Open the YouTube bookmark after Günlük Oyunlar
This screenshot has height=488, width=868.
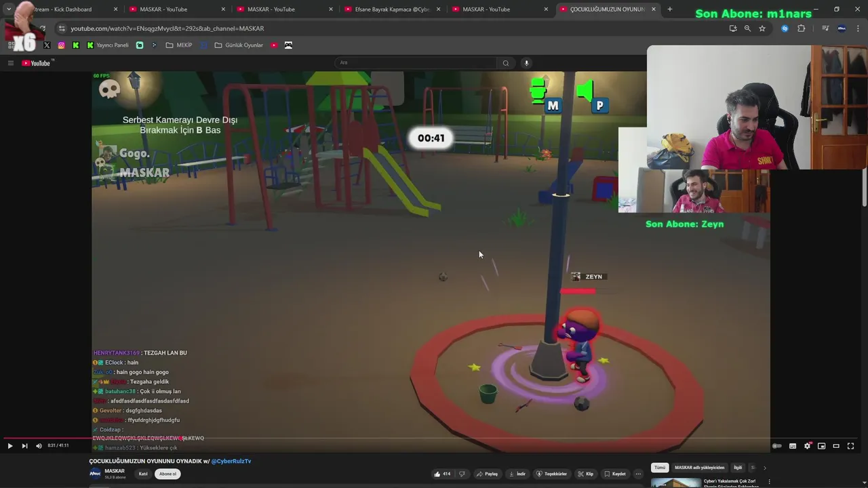coord(274,45)
